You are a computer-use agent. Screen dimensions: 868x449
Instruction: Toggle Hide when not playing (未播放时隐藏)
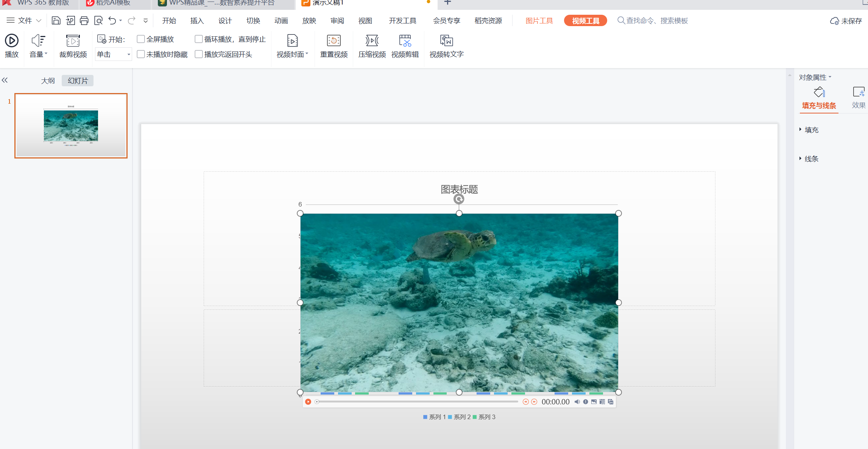tap(141, 54)
